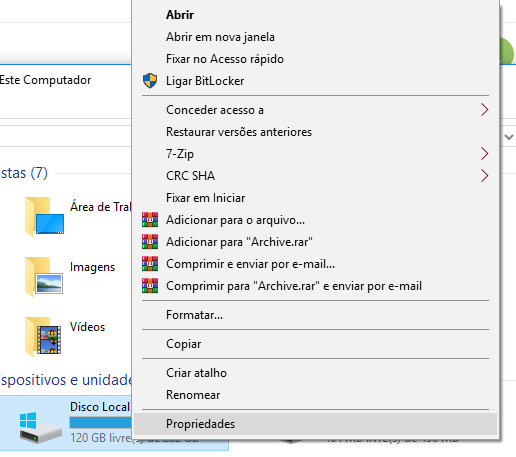Collapse the Dispositivos e unidades group header
The image size is (516, 457).
tap(66, 380)
